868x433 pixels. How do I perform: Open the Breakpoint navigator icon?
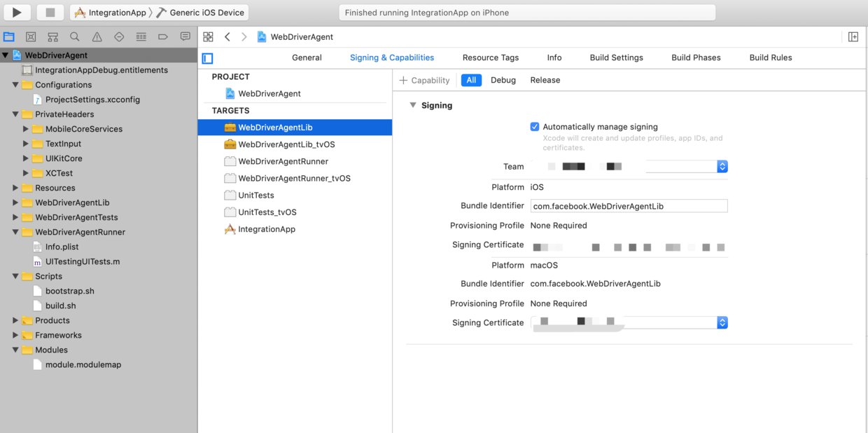point(163,36)
